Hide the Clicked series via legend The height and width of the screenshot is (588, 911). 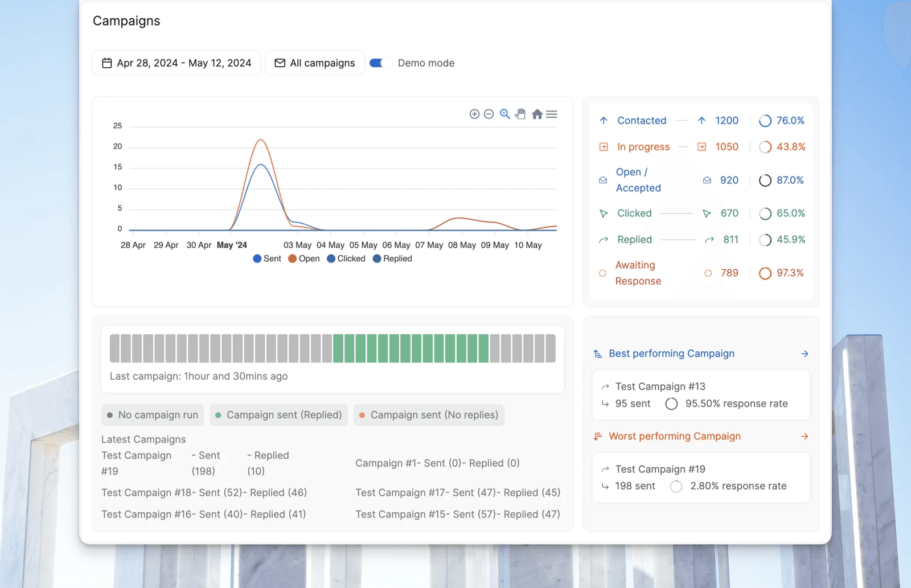346,258
